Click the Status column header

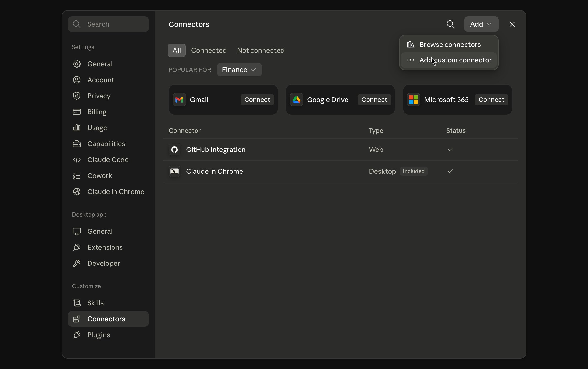pyautogui.click(x=456, y=131)
